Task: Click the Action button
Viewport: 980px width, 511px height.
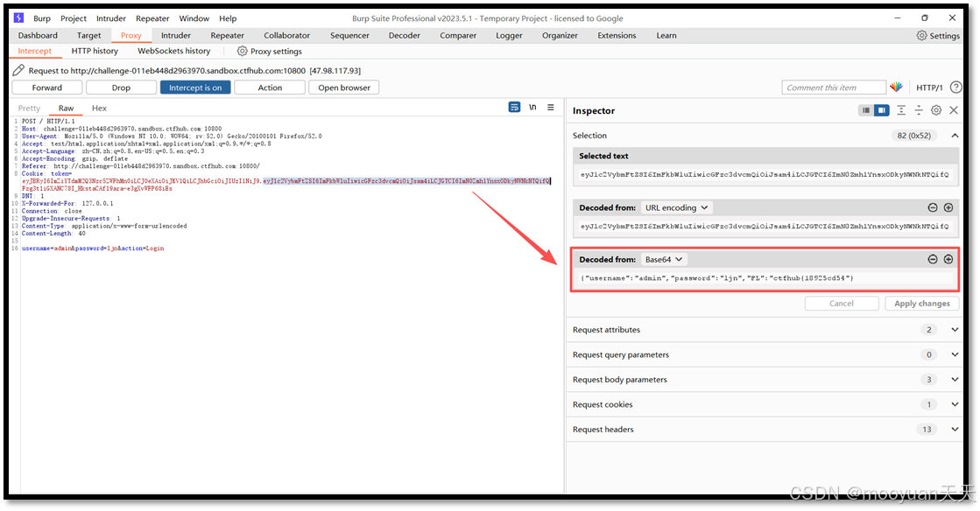Action: click(x=270, y=87)
